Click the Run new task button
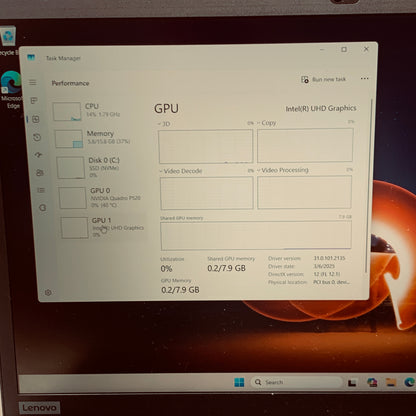Screen dimensions: 416x416 (x=324, y=79)
